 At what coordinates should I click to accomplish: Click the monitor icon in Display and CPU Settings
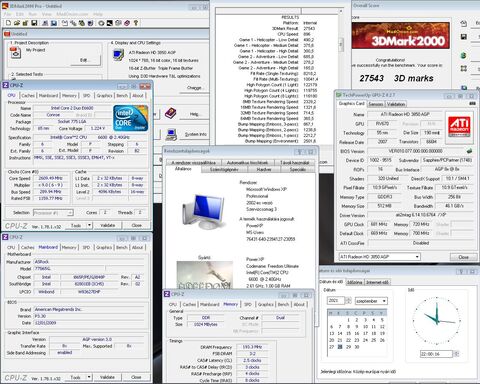point(118,55)
